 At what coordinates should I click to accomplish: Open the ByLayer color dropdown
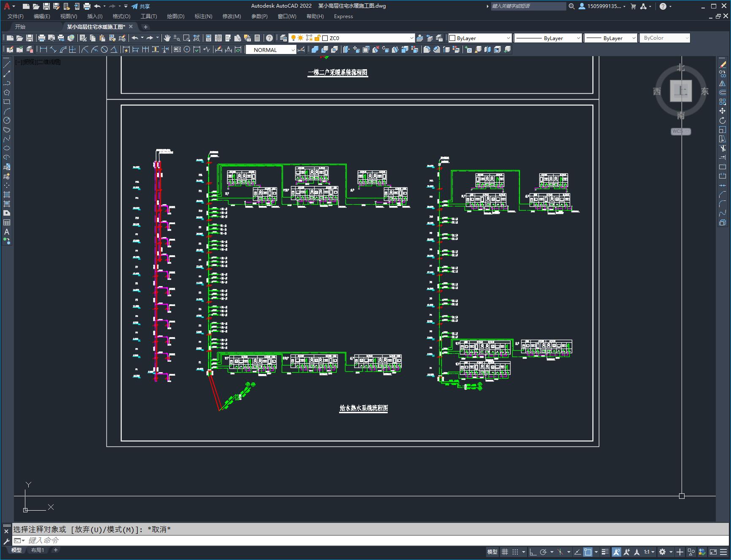(x=480, y=38)
